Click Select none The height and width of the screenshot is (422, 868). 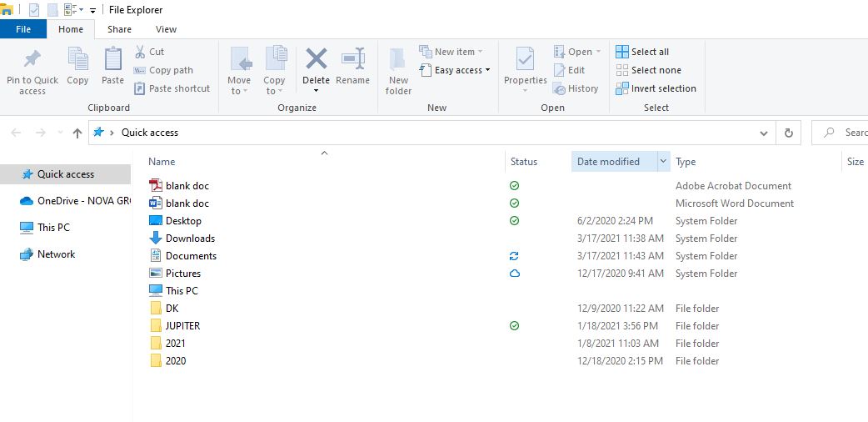tap(648, 70)
